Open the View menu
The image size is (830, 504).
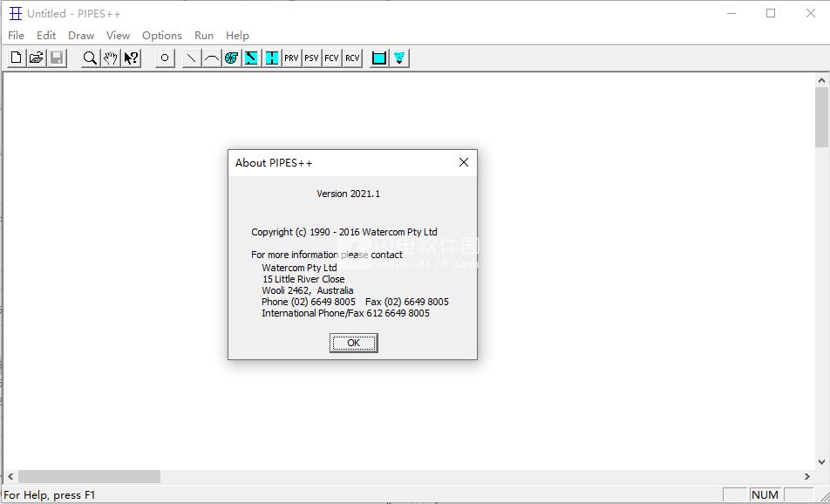click(x=118, y=36)
